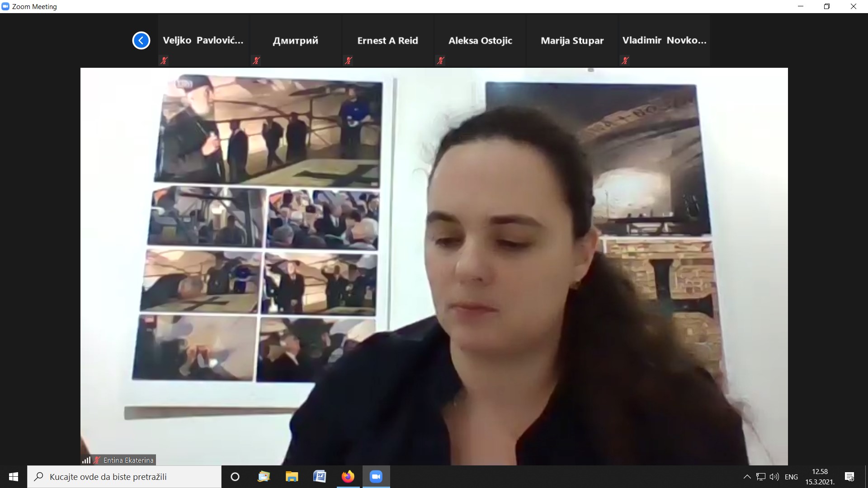Click the taskbar search box
The width and height of the screenshot is (868, 488).
point(124,477)
